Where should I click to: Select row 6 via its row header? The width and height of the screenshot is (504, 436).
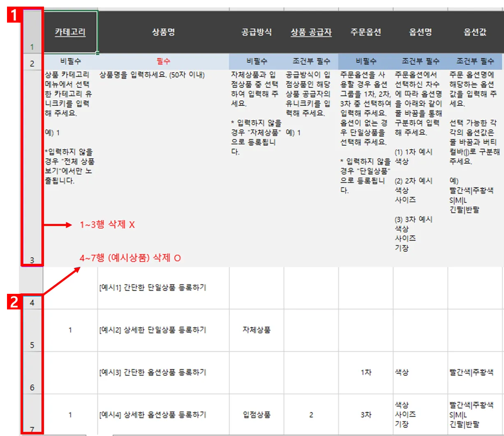click(32, 373)
